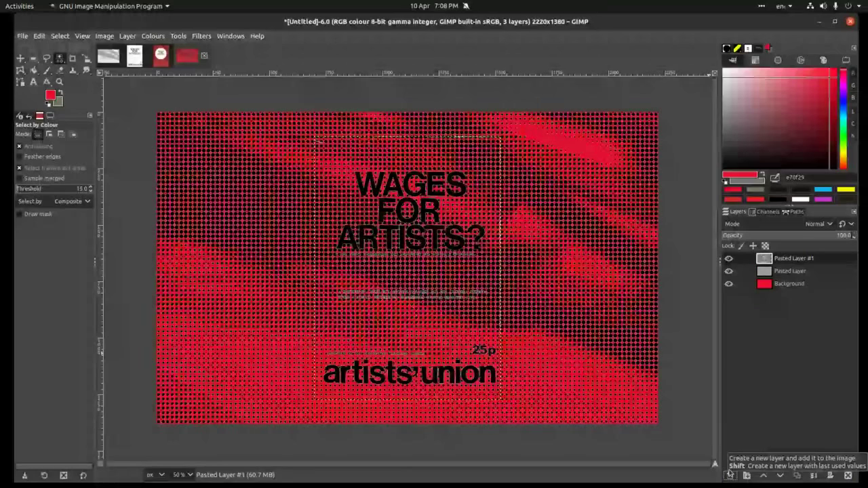Viewport: 868px width, 488px height.
Task: Select the Paintbrush tool
Action: click(46, 70)
